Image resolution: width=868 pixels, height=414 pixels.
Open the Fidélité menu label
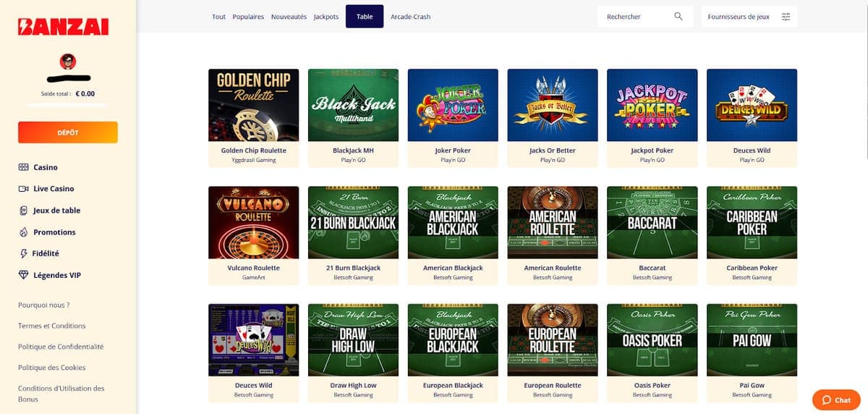46,254
